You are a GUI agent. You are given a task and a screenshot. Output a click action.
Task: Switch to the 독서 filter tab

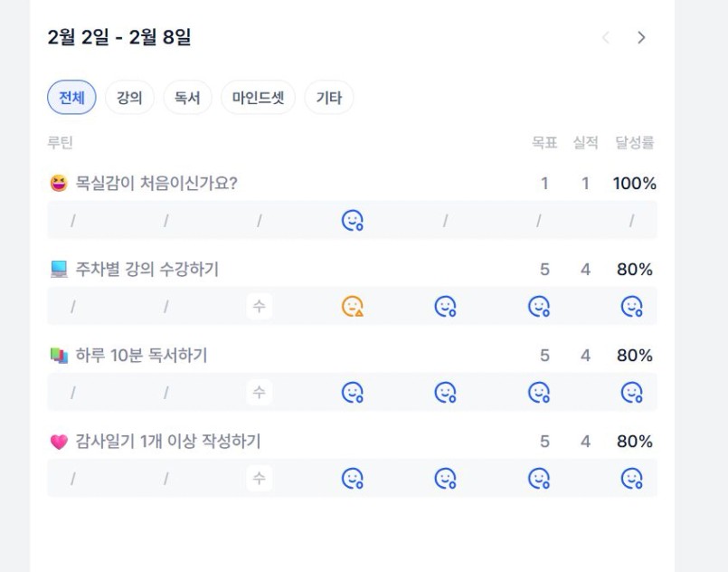187,98
